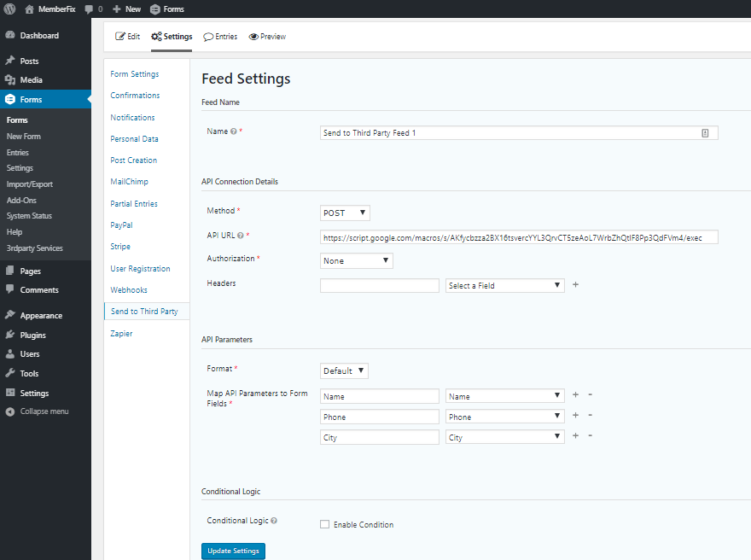Collapse the admin sidebar menu
Image resolution: width=751 pixels, height=560 pixels.
tap(37, 411)
